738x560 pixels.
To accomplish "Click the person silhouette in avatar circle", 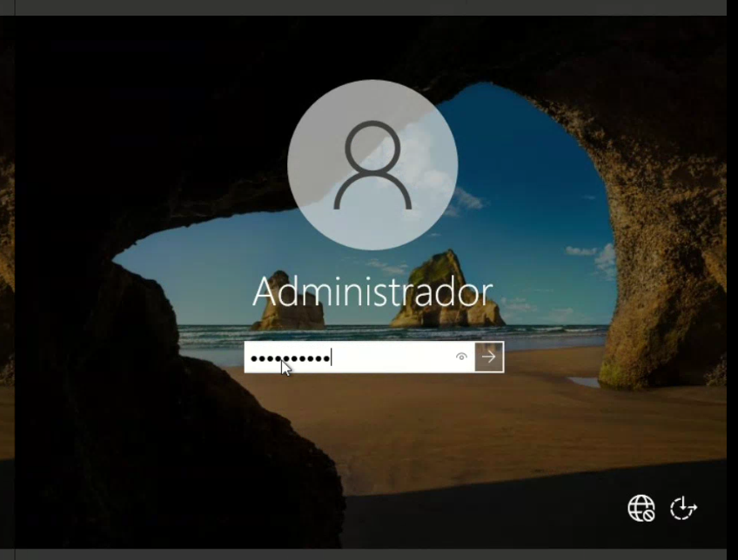I will tap(372, 165).
